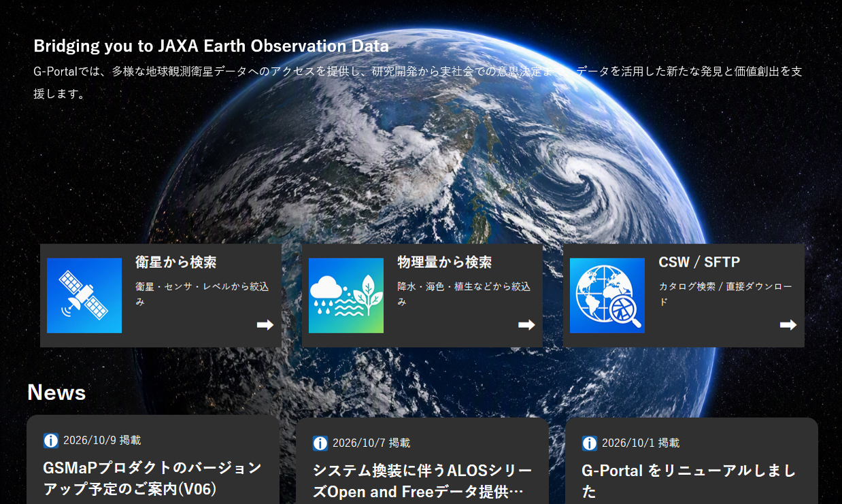Open the globe magnifier CSW / SFTP icon
Viewport: 842px width, 504px height.
(x=607, y=296)
